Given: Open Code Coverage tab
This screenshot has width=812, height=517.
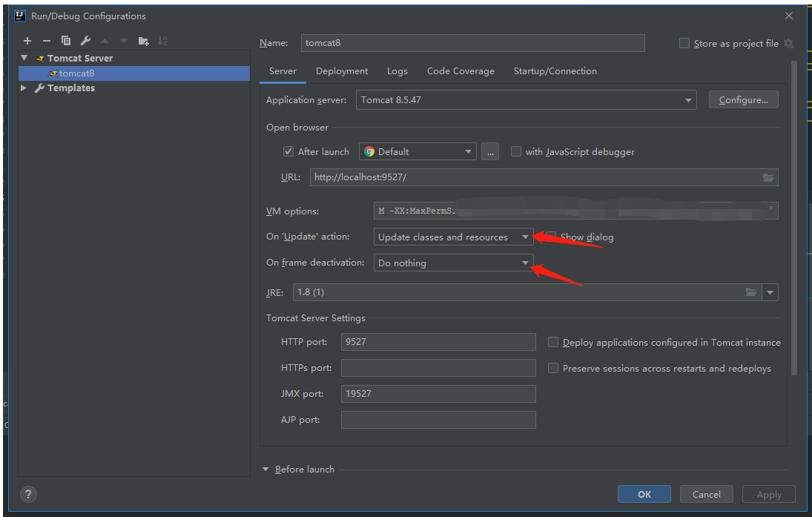Looking at the screenshot, I should [x=461, y=71].
